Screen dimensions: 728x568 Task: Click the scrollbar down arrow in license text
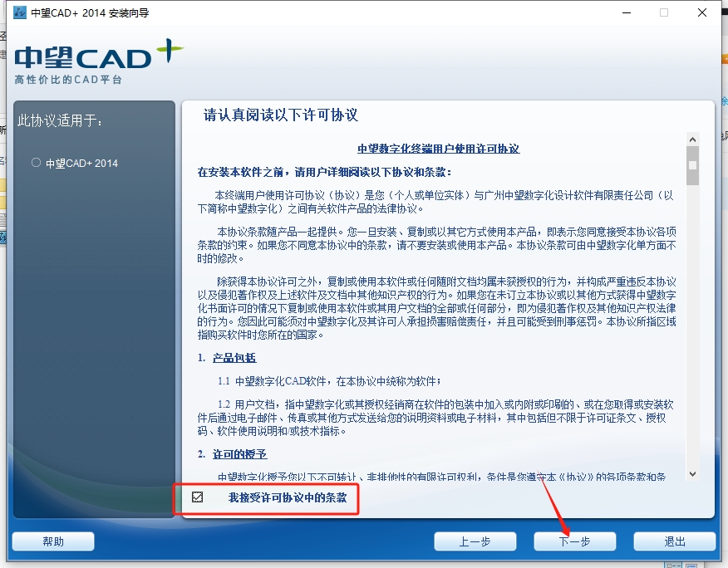click(x=691, y=473)
